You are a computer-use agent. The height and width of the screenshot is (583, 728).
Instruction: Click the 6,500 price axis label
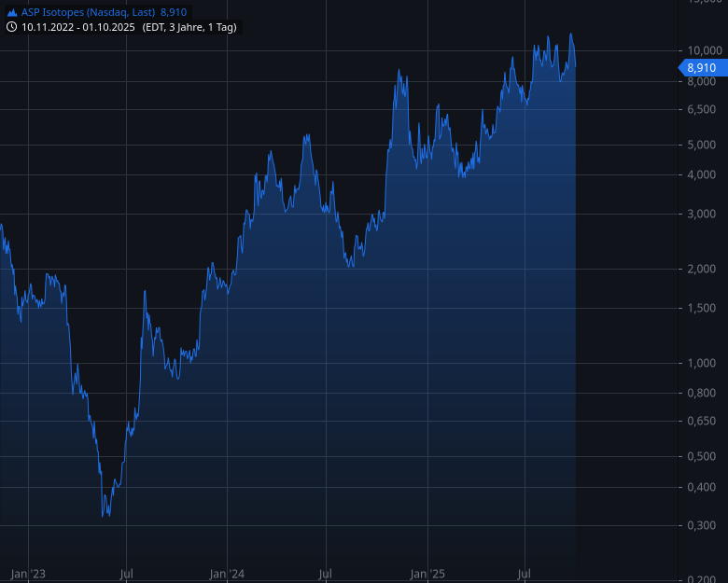701,110
